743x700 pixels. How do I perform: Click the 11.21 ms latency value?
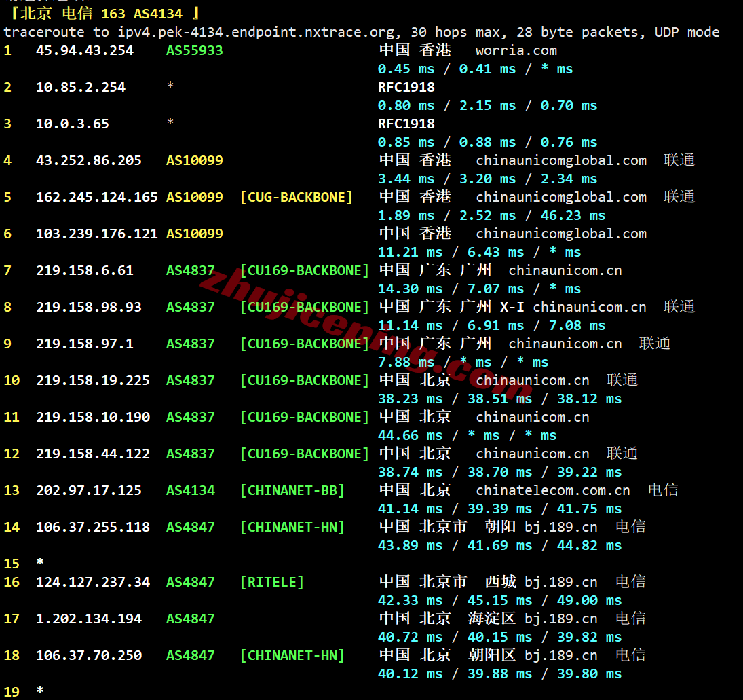[x=410, y=252]
